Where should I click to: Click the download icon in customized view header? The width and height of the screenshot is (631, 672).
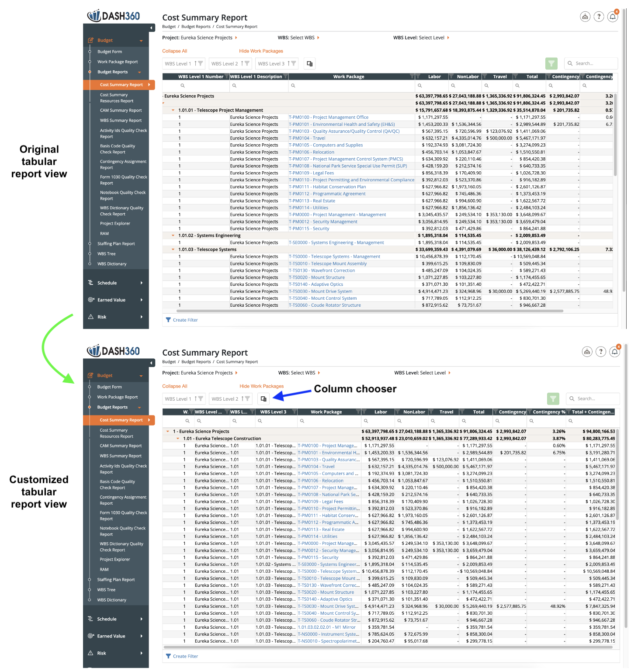[587, 351]
